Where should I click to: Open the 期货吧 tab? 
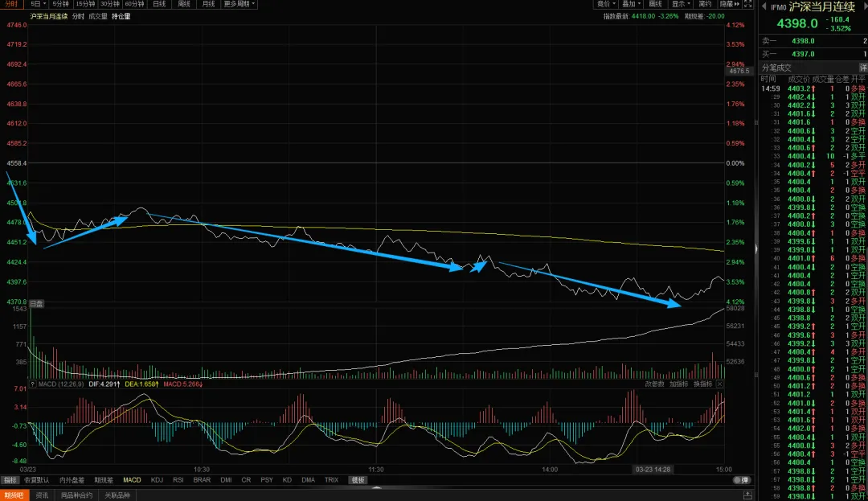point(14,495)
